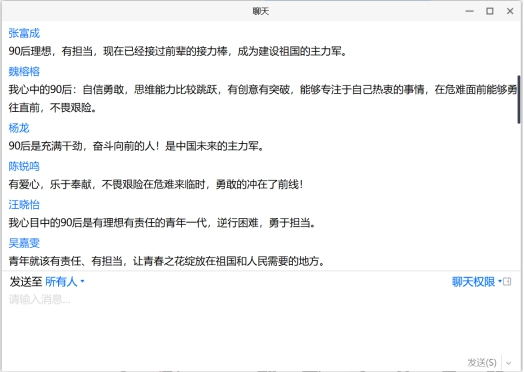
Task: Open the 聊天权限 dropdown
Action: (477, 282)
